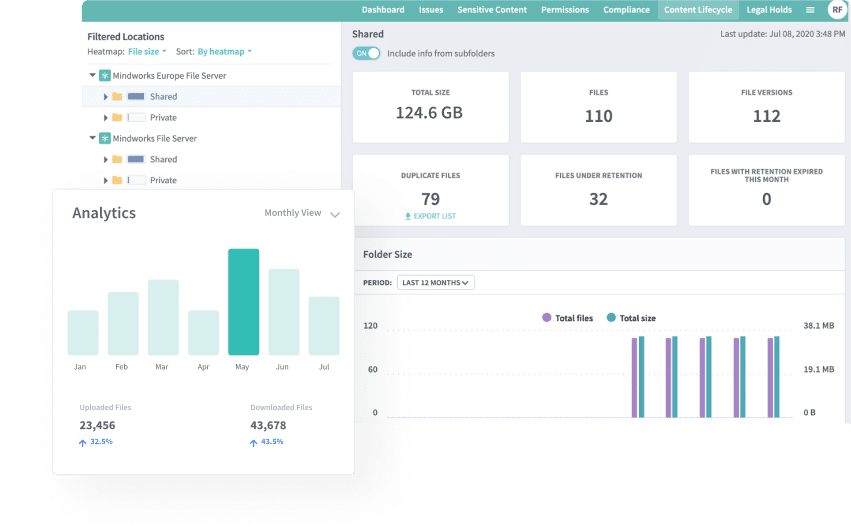Open the Legal Holds tab
Image resolution: width=851 pixels, height=527 pixels.
(769, 10)
